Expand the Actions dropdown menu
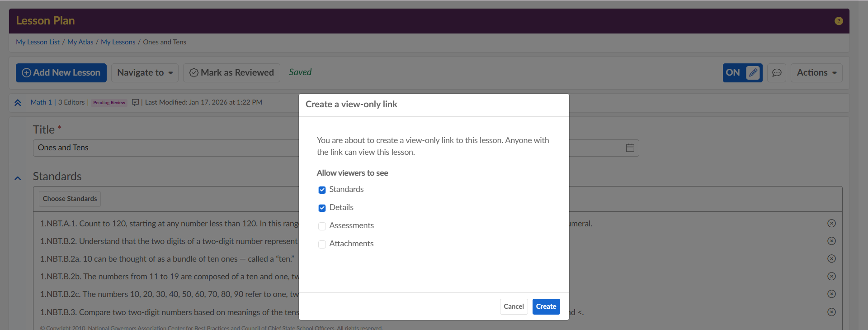The height and width of the screenshot is (330, 868). (816, 73)
